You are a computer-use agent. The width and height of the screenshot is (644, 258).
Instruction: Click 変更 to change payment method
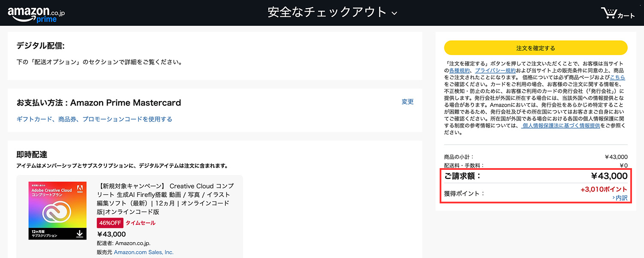tap(407, 101)
